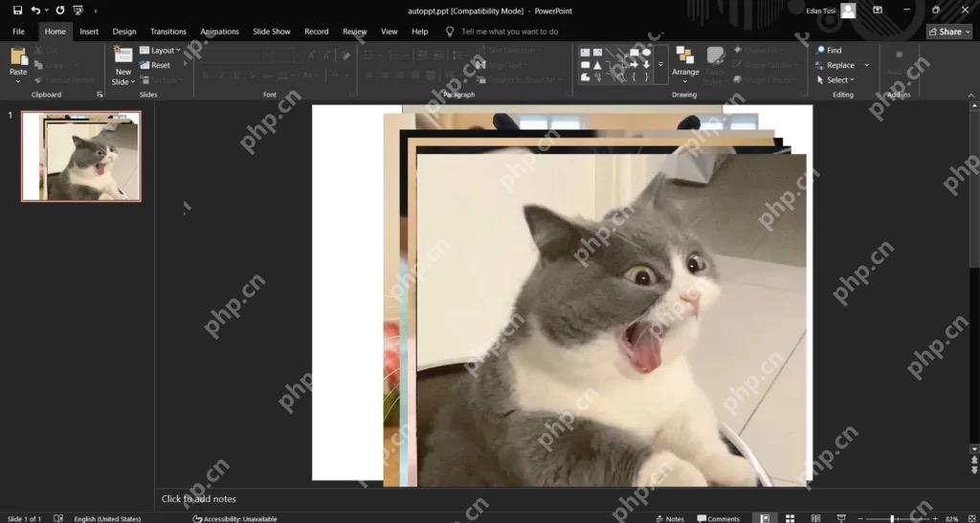This screenshot has height=523, width=980.
Task: Switch to Reading View icon
Action: [x=815, y=518]
